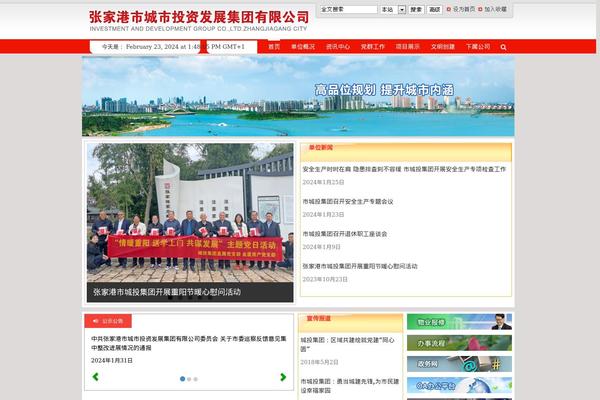The height and width of the screenshot is (400, 600).
Task: Click the 设为首页 link
Action: (x=464, y=9)
